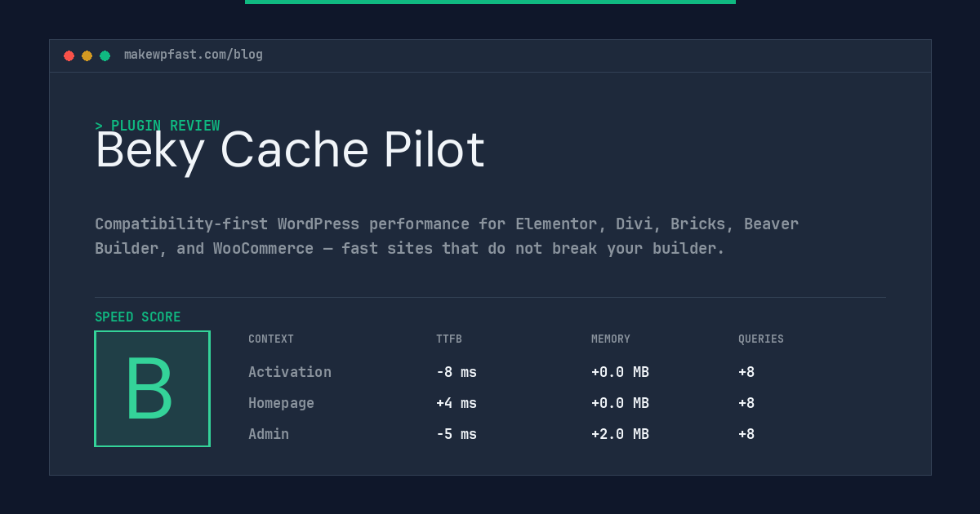
Task: Click the CONTEXT column header
Action: pos(271,339)
